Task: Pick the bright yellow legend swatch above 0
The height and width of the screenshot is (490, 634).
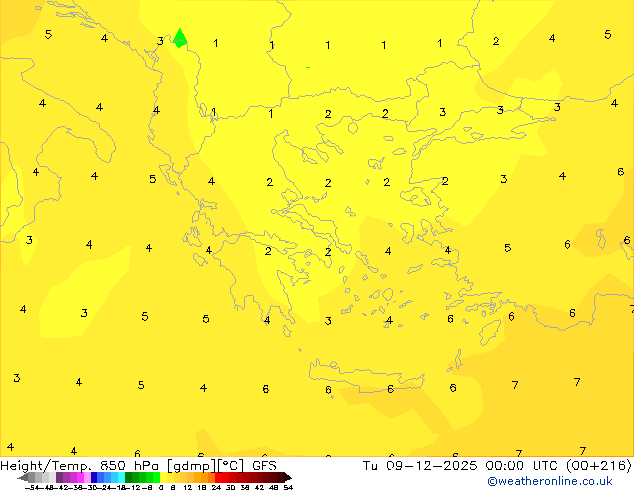Action: [x=164, y=477]
